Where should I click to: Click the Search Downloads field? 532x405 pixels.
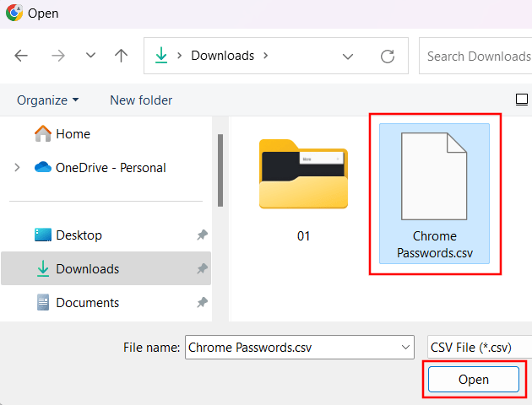click(475, 56)
